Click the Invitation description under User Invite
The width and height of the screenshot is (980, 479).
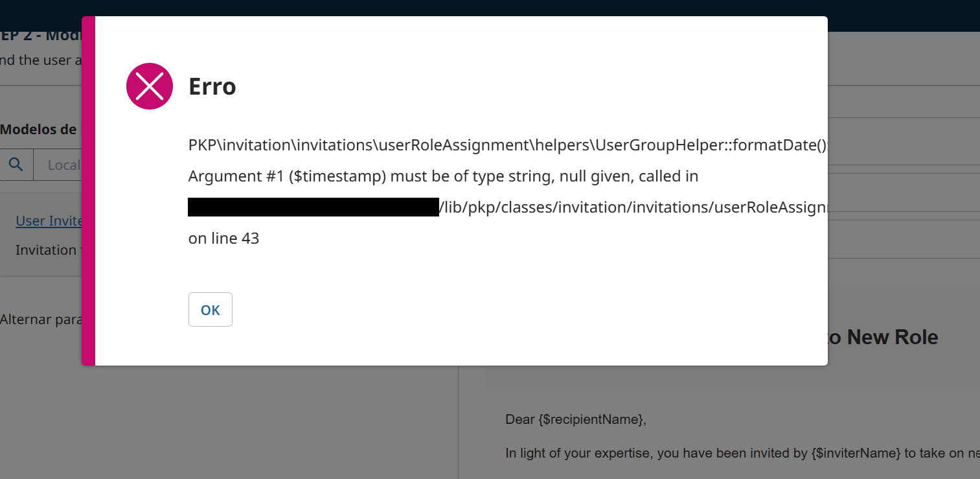coord(45,250)
